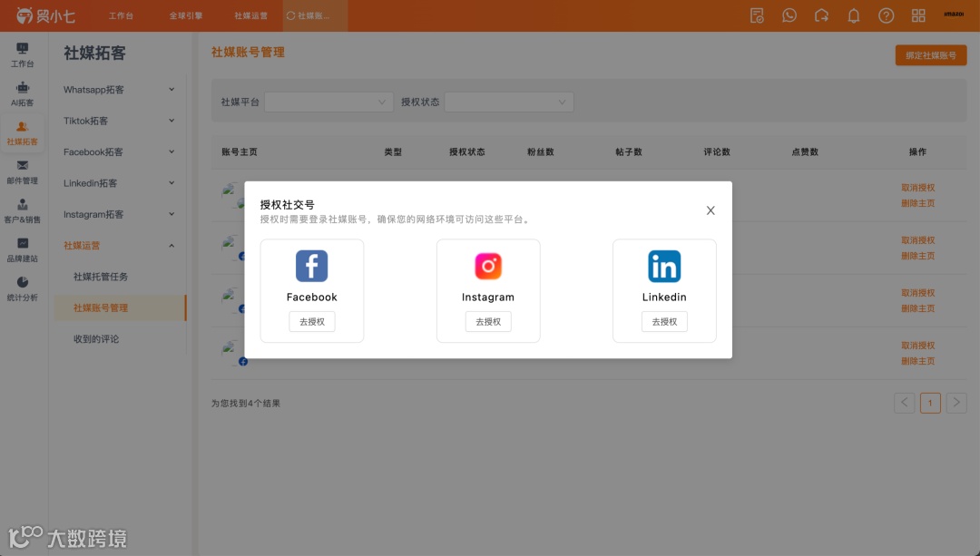Click the 帖子数 column header
This screenshot has height=556, width=980.
[629, 151]
